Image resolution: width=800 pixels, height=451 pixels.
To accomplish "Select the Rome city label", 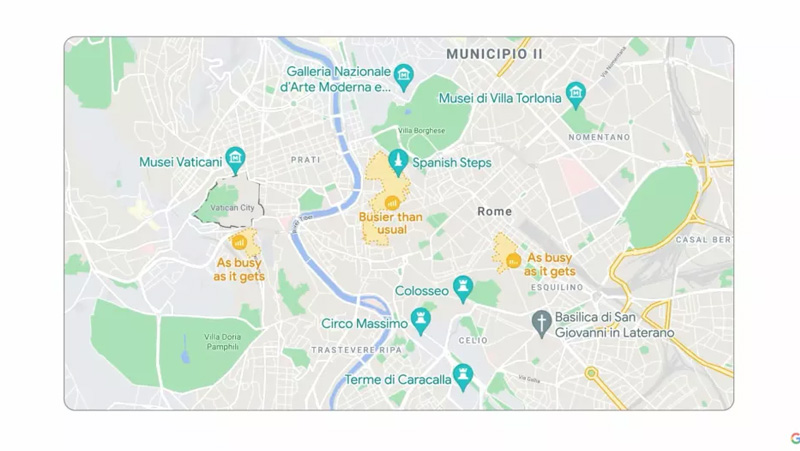I will 495,211.
